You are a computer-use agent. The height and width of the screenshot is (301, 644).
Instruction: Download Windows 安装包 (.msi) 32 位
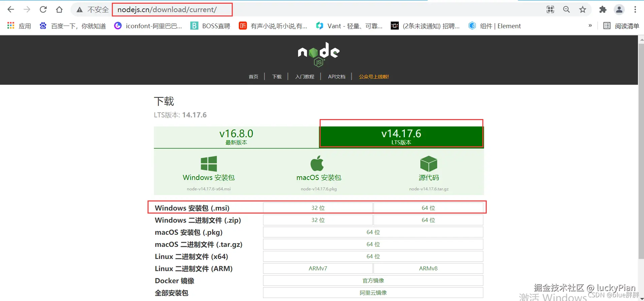click(318, 208)
